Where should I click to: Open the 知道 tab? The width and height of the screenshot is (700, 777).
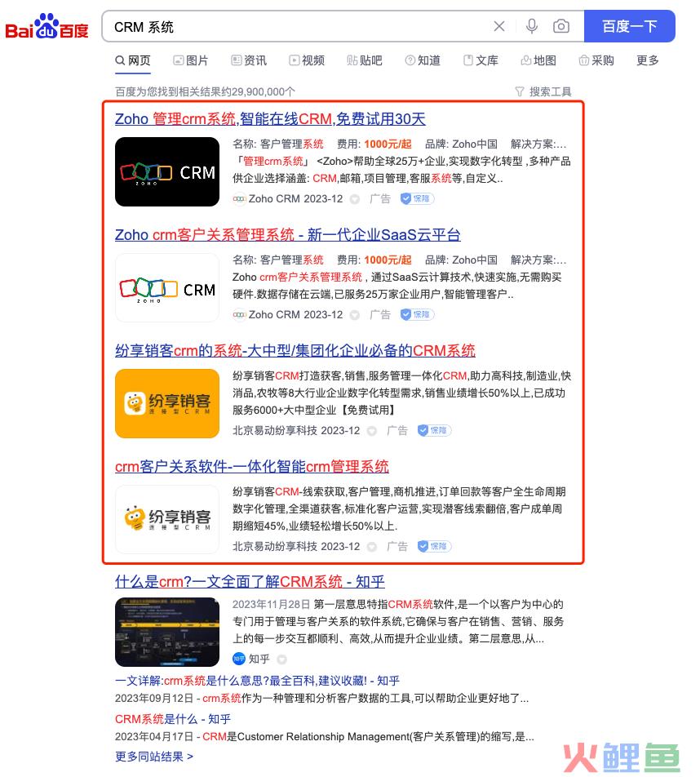423,60
